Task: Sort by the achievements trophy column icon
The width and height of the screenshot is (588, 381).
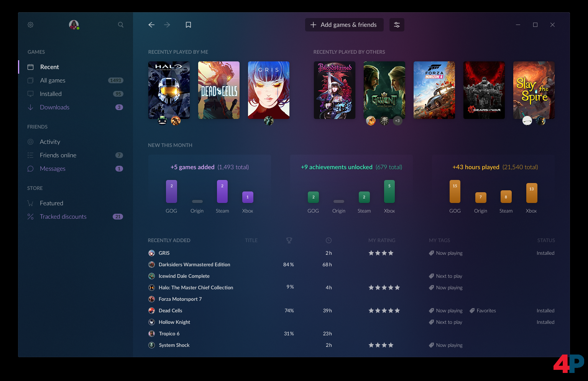Action: (x=289, y=240)
